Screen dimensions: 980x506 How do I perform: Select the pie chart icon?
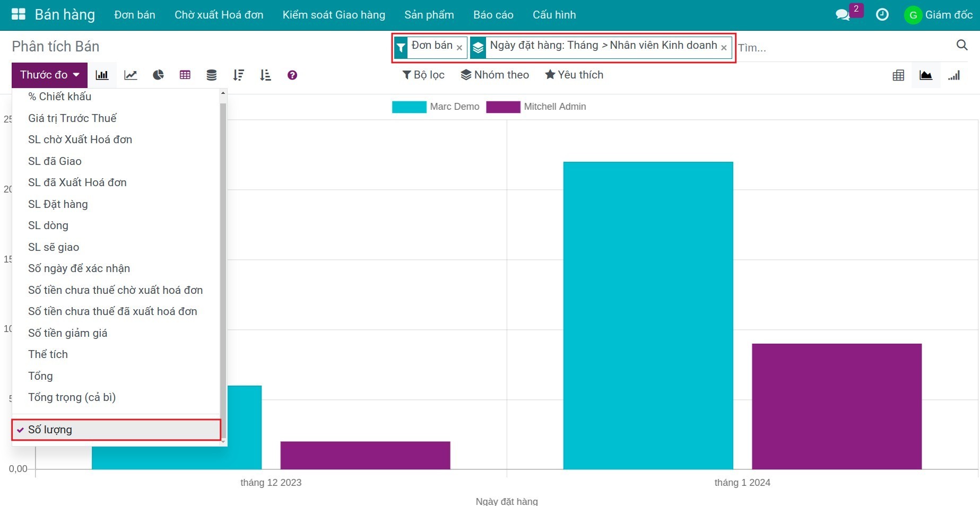point(158,75)
